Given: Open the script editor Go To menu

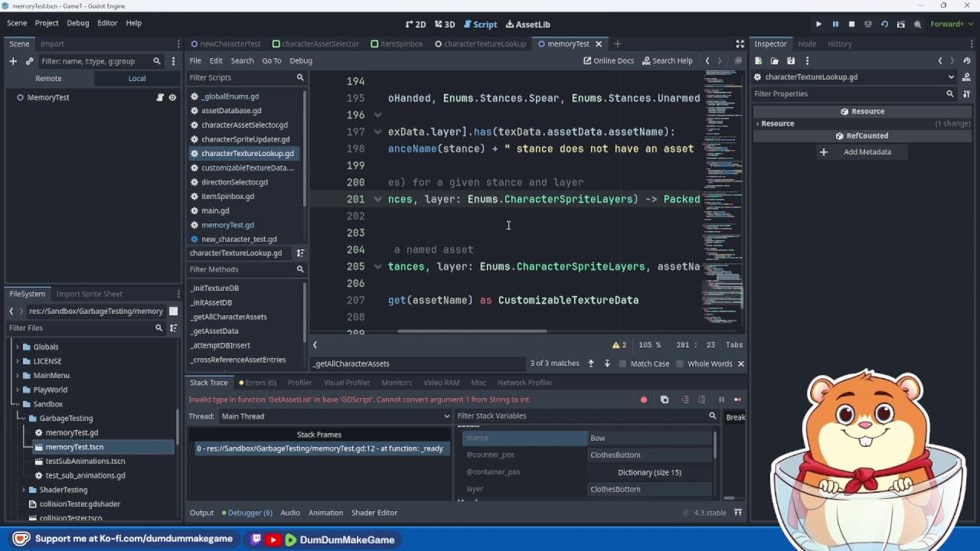Looking at the screenshot, I should [x=272, y=60].
